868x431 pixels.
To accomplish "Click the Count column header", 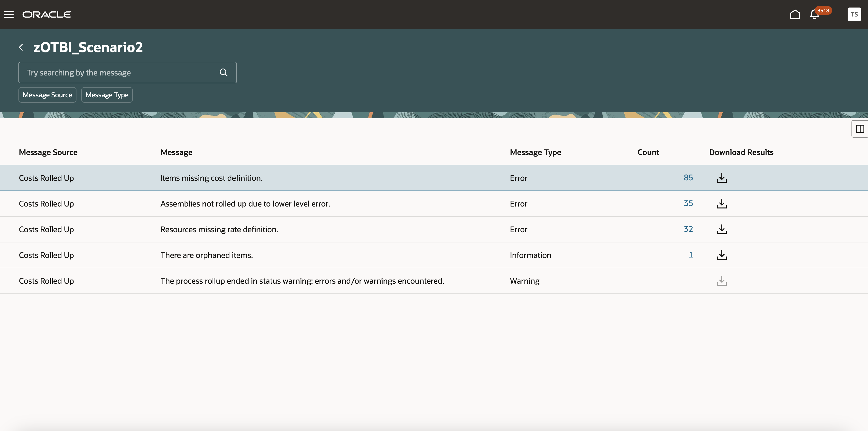I will click(x=648, y=152).
